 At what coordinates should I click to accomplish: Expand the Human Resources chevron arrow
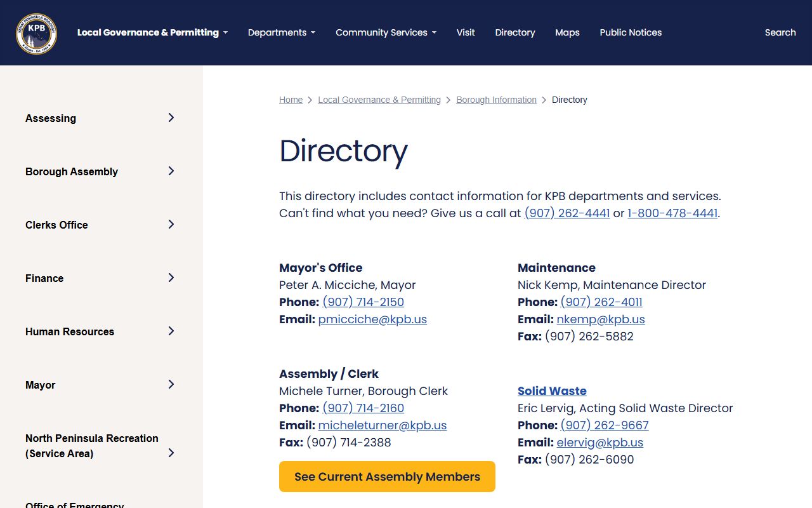[171, 331]
